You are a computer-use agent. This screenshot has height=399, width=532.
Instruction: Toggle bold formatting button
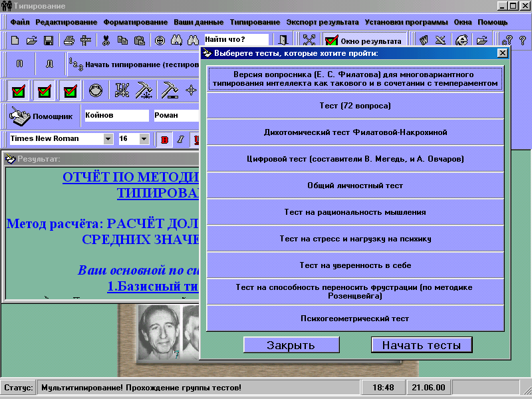click(x=164, y=140)
